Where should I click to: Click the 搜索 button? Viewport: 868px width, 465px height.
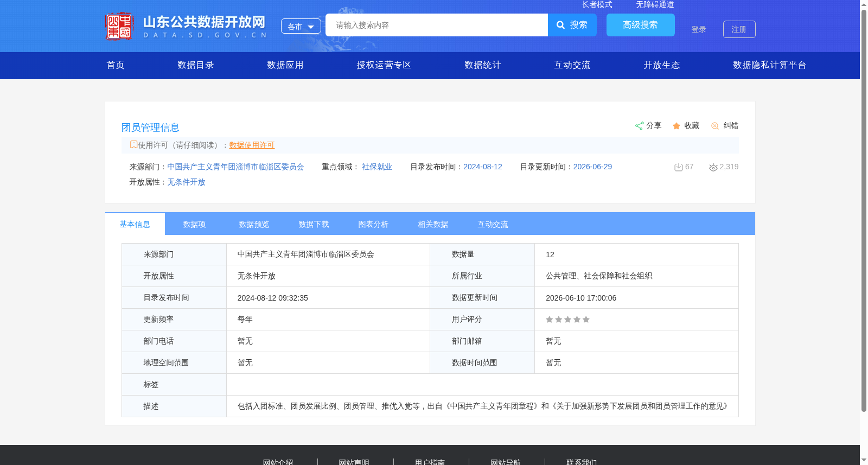click(572, 25)
